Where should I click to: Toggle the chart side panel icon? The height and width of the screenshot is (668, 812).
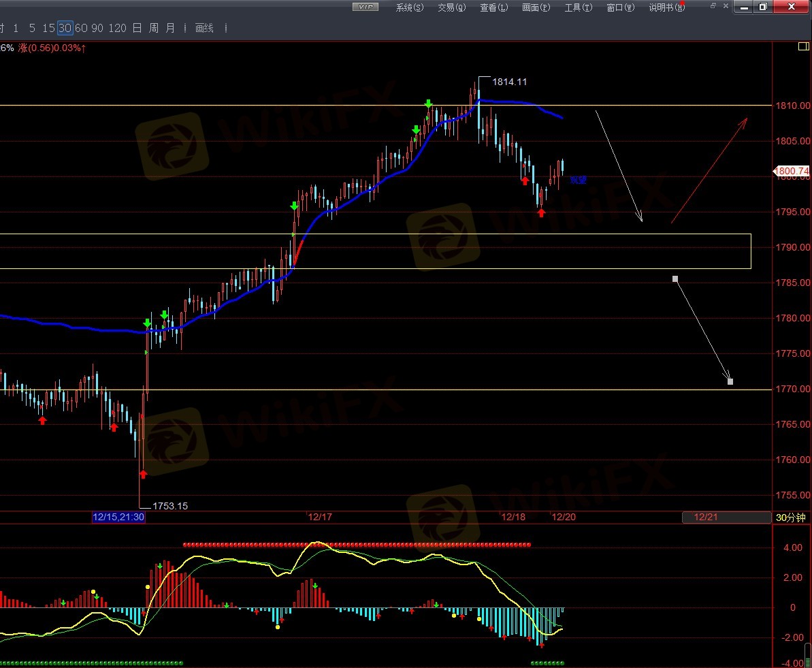click(x=803, y=47)
